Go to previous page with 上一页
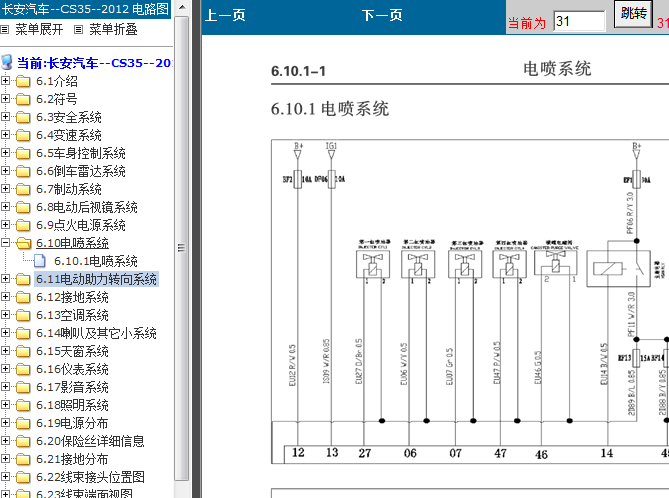 225,15
